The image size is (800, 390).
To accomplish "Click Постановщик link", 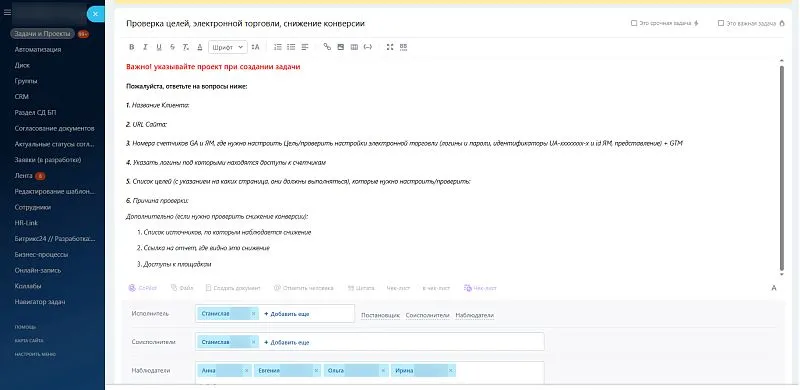I will [380, 315].
